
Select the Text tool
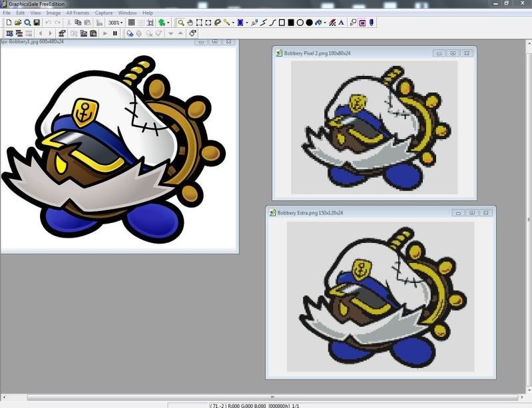[342, 23]
